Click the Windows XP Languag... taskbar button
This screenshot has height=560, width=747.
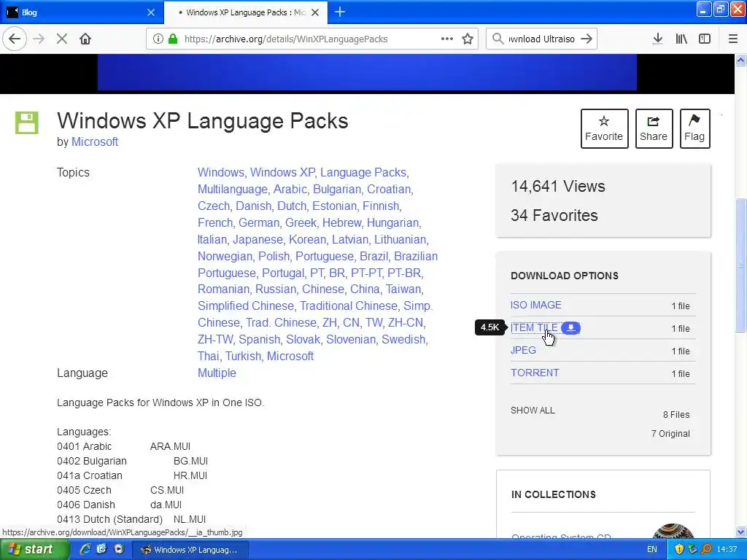click(190, 550)
